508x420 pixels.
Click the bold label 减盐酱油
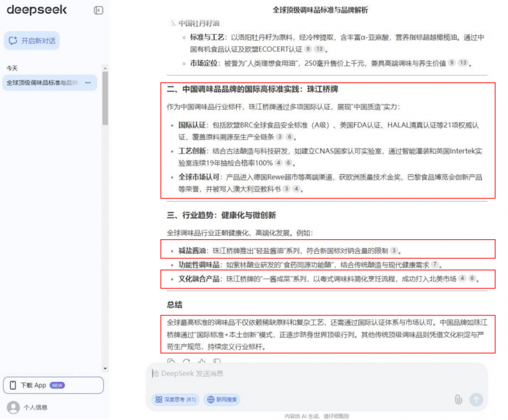coord(192,251)
